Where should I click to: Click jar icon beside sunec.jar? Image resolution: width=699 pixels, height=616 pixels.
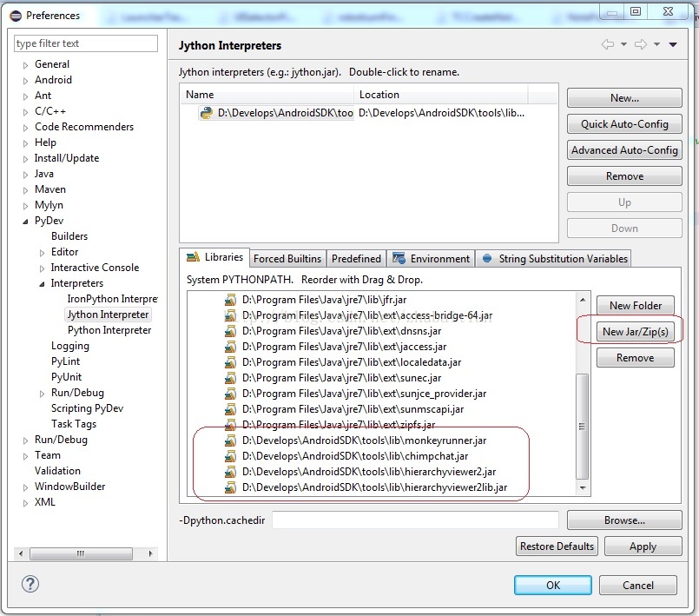(x=230, y=378)
